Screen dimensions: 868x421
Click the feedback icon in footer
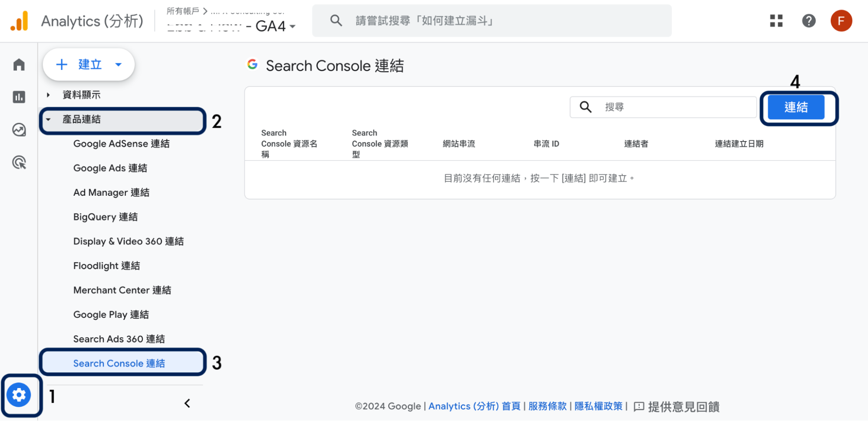pyautogui.click(x=639, y=407)
